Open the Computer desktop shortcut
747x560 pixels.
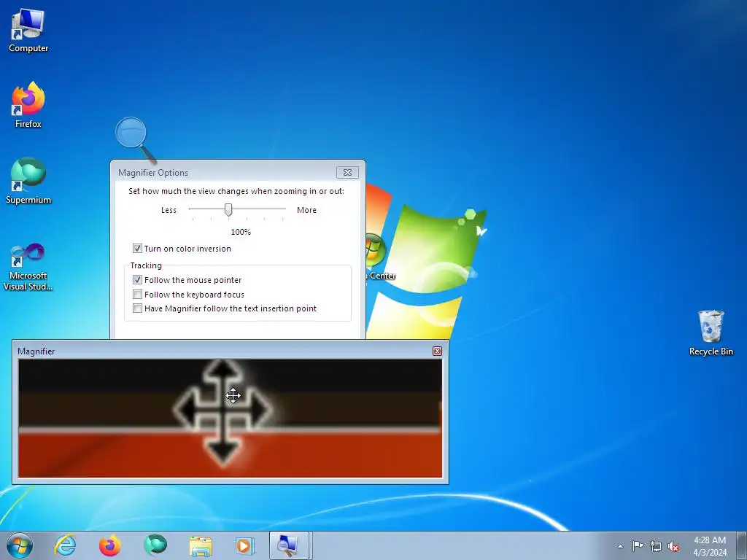tap(28, 31)
